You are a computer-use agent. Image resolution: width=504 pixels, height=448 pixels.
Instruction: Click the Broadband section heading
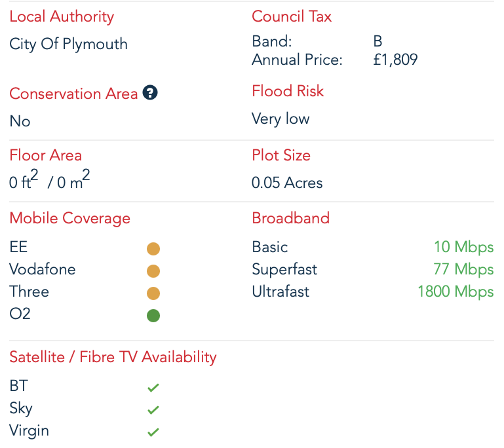pos(290,218)
